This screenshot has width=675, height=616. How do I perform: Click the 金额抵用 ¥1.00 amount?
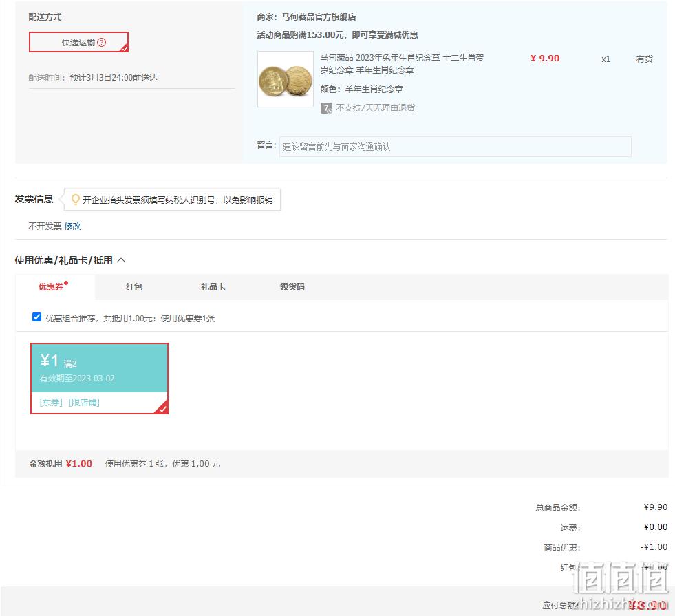point(78,464)
